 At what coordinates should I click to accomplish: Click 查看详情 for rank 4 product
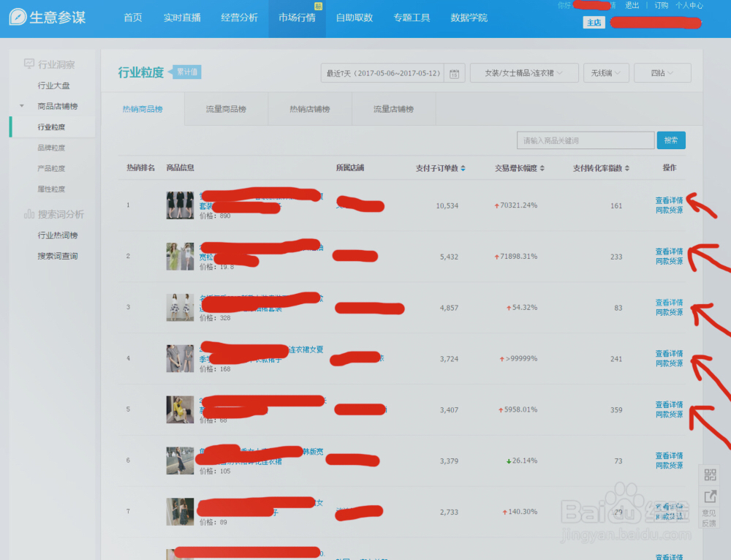[669, 353]
